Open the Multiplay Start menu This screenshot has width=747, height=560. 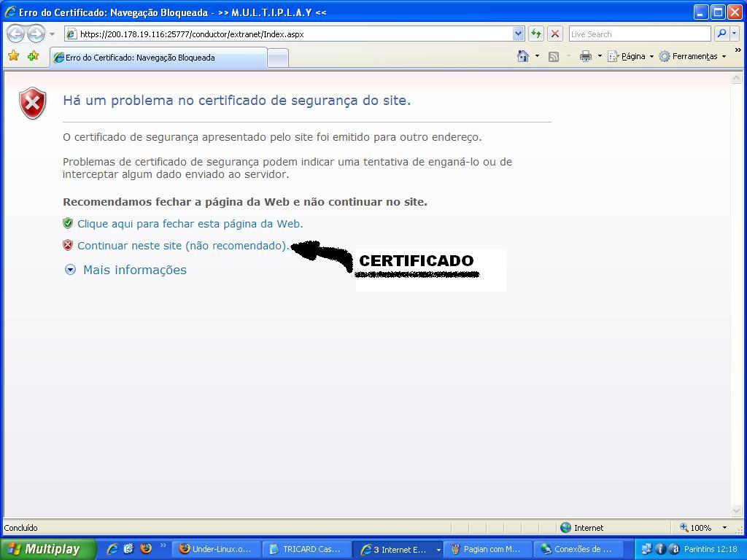pos(47,549)
